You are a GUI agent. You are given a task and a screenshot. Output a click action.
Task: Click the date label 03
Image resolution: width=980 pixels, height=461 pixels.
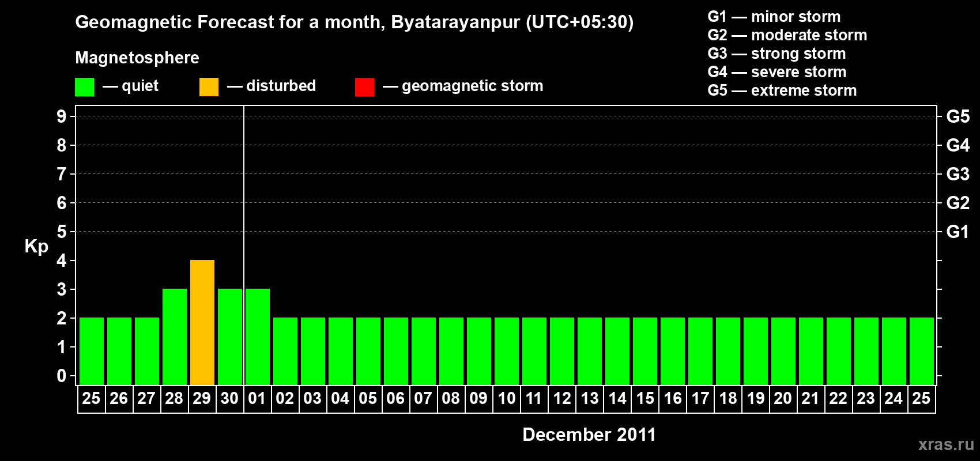312,399
